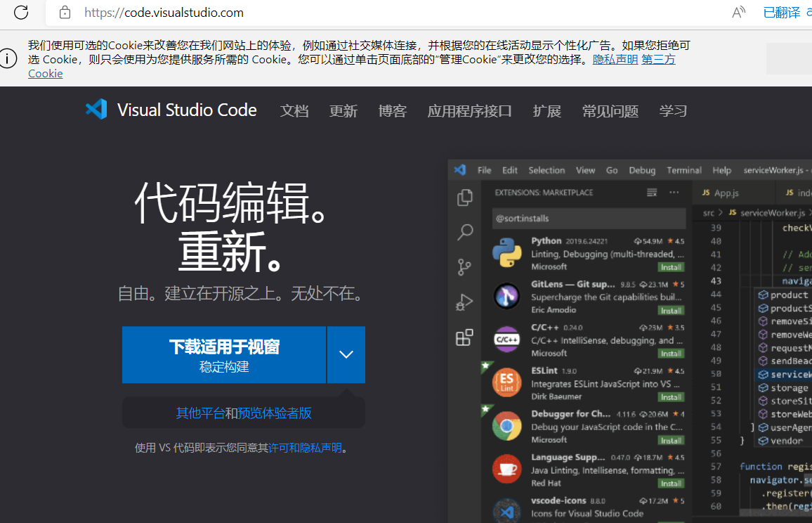Click the vscode-icons extension icon
The image size is (812, 523).
click(506, 511)
